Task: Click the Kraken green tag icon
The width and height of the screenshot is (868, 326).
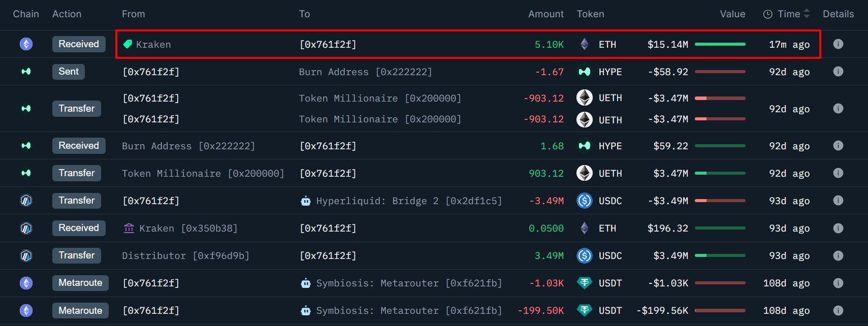Action: (128, 44)
